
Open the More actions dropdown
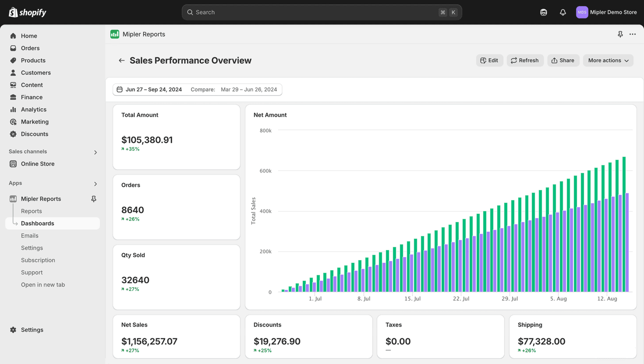(x=608, y=60)
